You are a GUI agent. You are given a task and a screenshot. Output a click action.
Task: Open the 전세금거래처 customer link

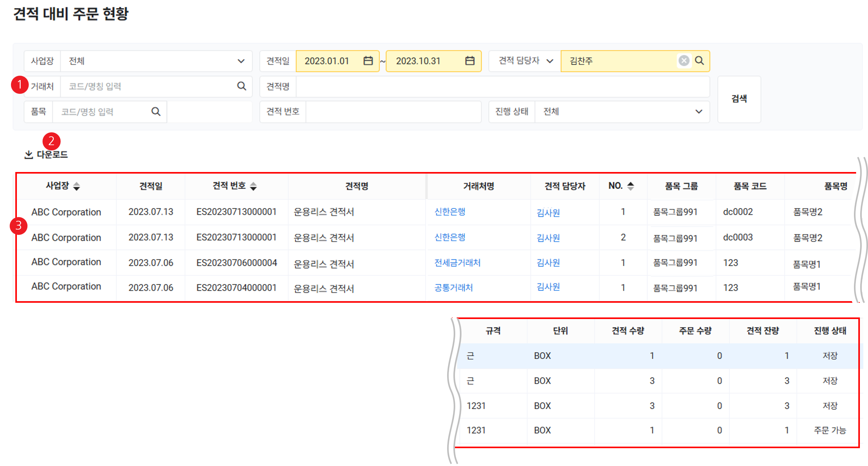pyautogui.click(x=457, y=263)
